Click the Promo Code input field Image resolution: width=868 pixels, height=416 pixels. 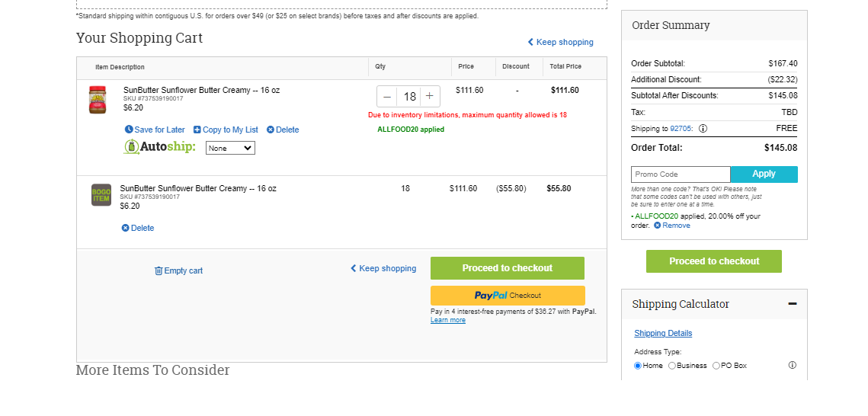tap(681, 174)
